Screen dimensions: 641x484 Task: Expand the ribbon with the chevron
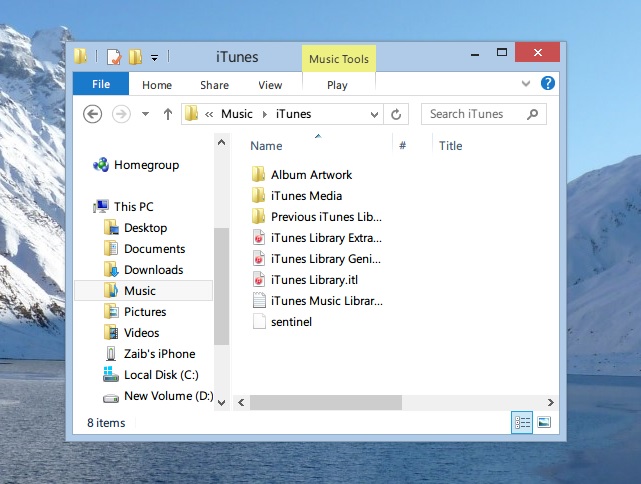pos(526,83)
